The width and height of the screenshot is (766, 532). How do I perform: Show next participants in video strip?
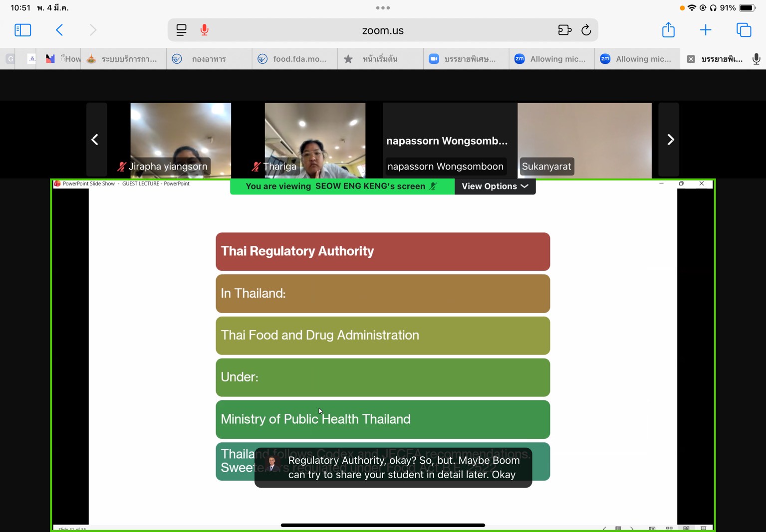(x=670, y=140)
